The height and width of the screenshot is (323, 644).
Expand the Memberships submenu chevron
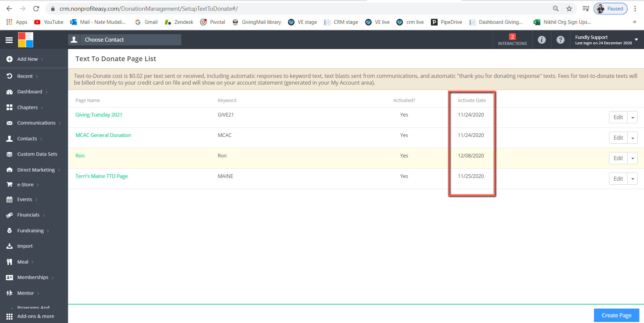point(53,278)
